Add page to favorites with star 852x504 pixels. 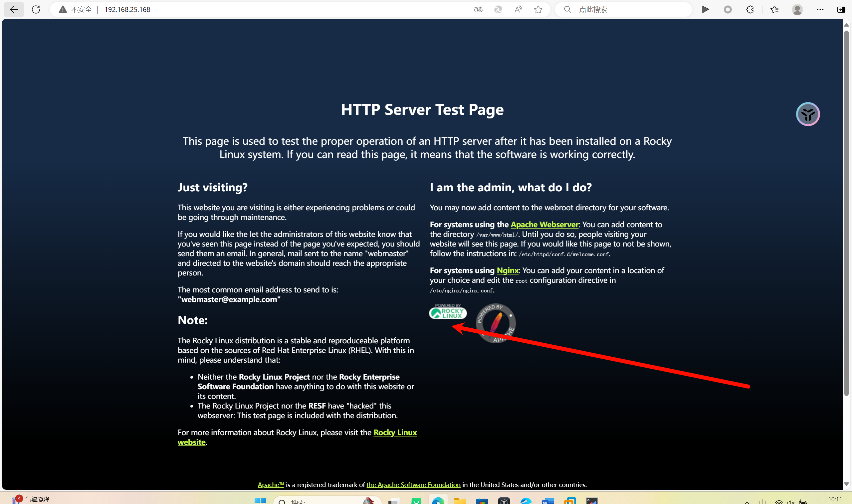538,10
